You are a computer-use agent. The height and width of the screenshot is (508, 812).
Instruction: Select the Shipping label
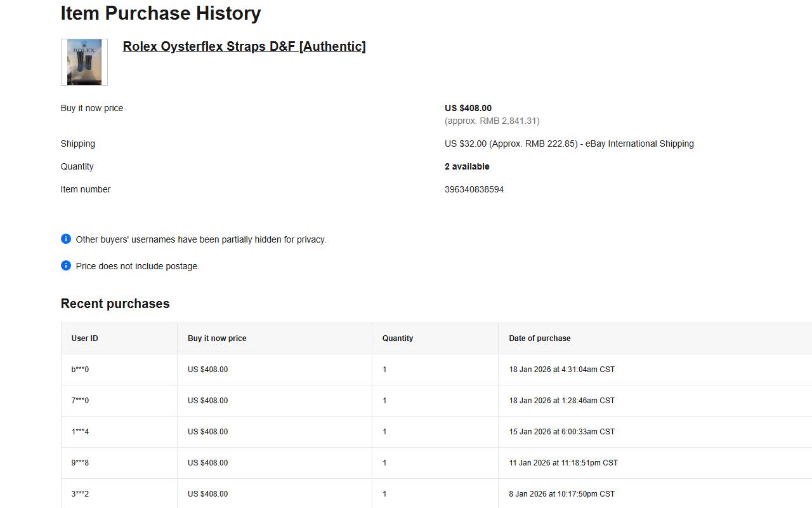pyautogui.click(x=78, y=144)
